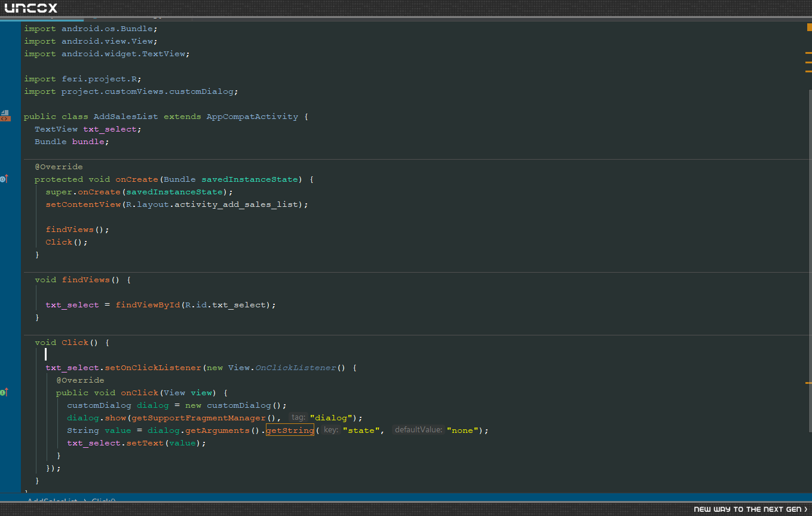
Task: Click the Click(); call inside onCreate
Action: pos(67,242)
